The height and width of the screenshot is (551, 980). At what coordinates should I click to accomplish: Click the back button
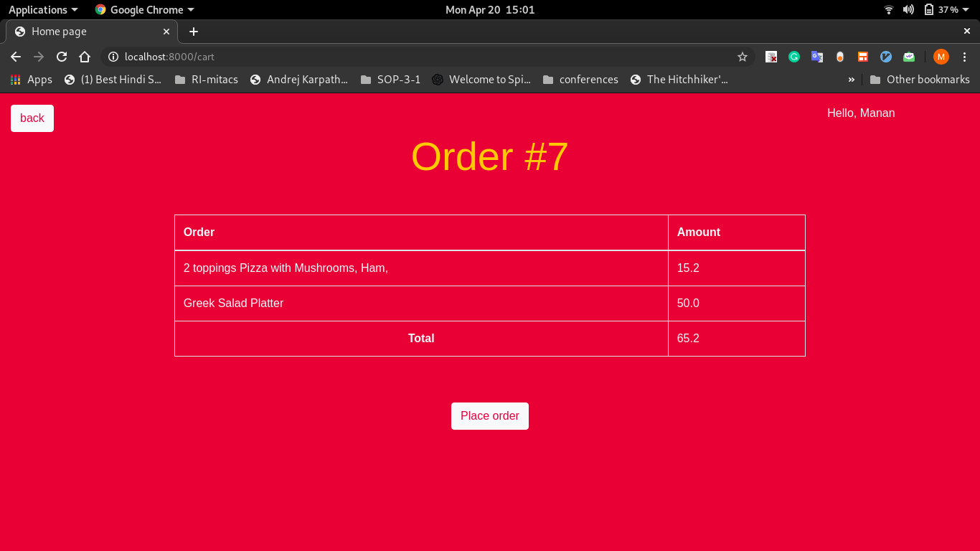(32, 118)
